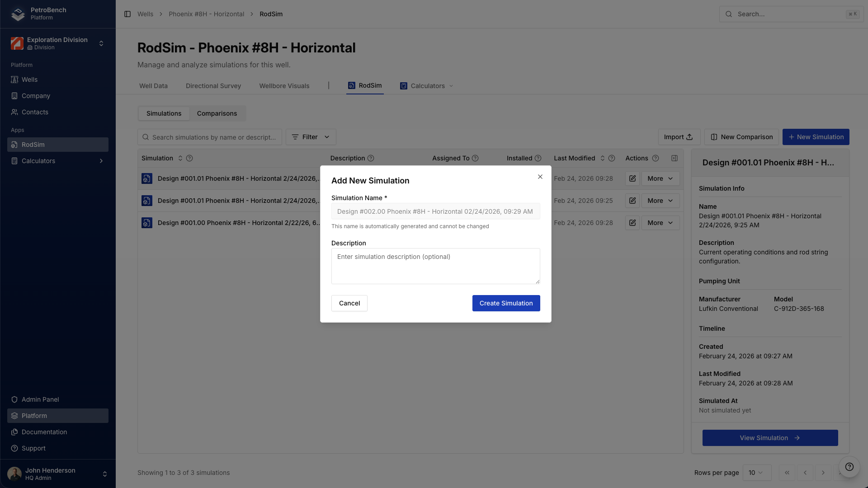Click the simulation description text area
This screenshot has height=488, width=868.
tap(435, 266)
